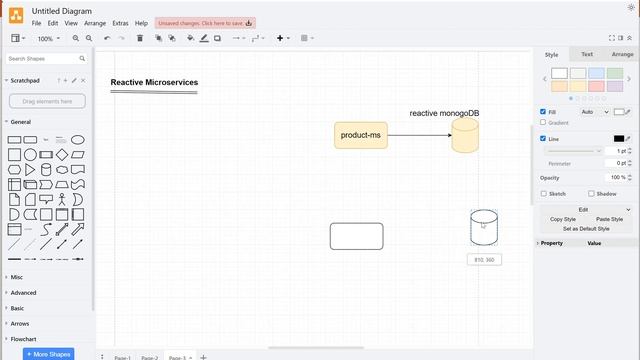This screenshot has width=640, height=360.
Task: Pick the diamond shape in General
Action: point(62,155)
